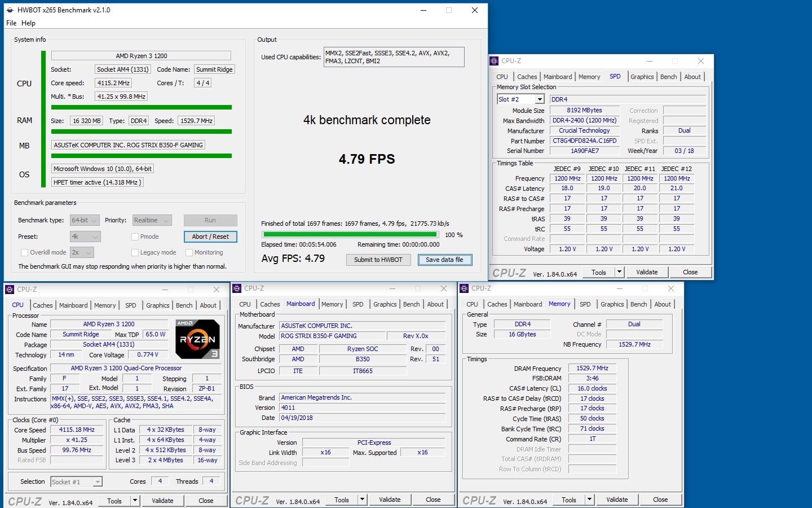Screen dimensions: 812x508
Task: Click the Manufacturer Crucial Technology value
Action: click(584, 130)
